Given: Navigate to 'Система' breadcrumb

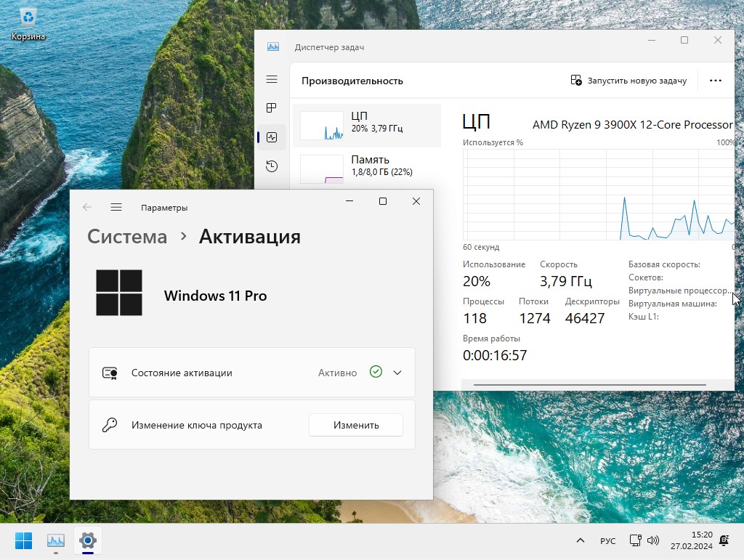Looking at the screenshot, I should (127, 237).
